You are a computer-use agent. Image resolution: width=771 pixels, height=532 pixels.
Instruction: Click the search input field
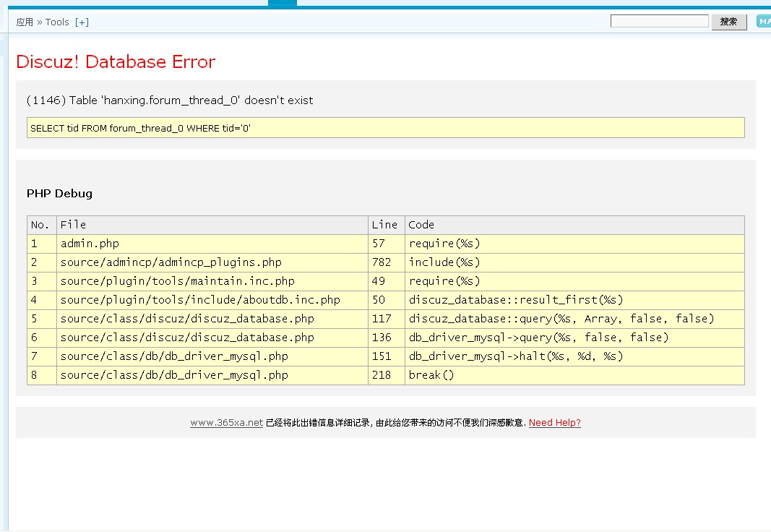660,21
